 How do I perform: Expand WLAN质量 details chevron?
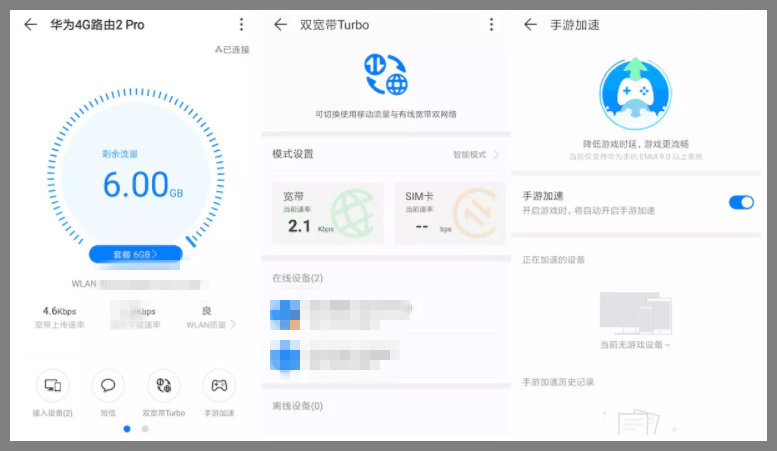233,325
